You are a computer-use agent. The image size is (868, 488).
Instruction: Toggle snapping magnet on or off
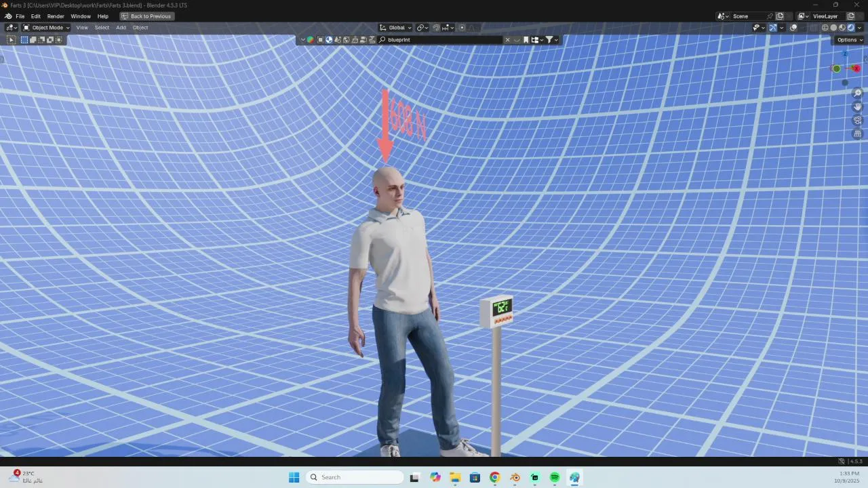[x=436, y=28]
